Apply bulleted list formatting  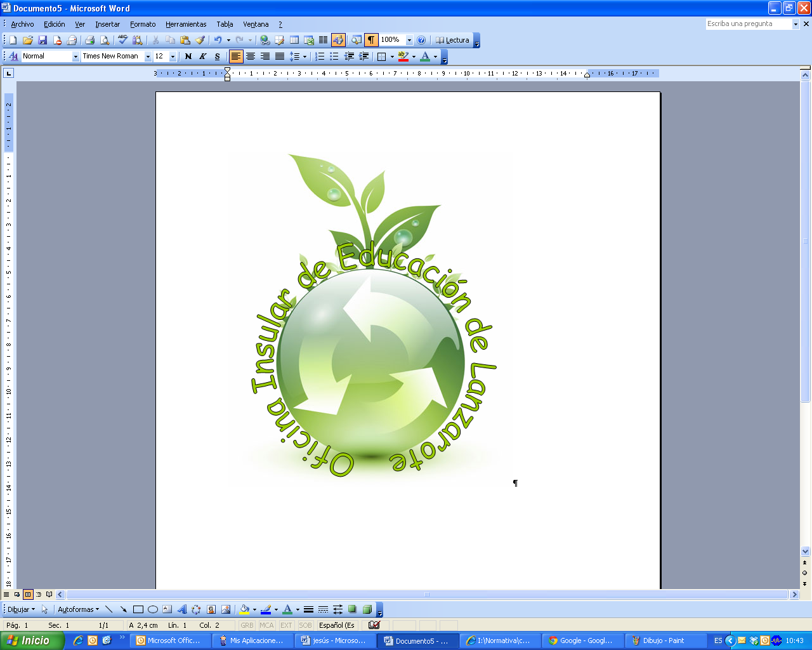[x=334, y=56]
